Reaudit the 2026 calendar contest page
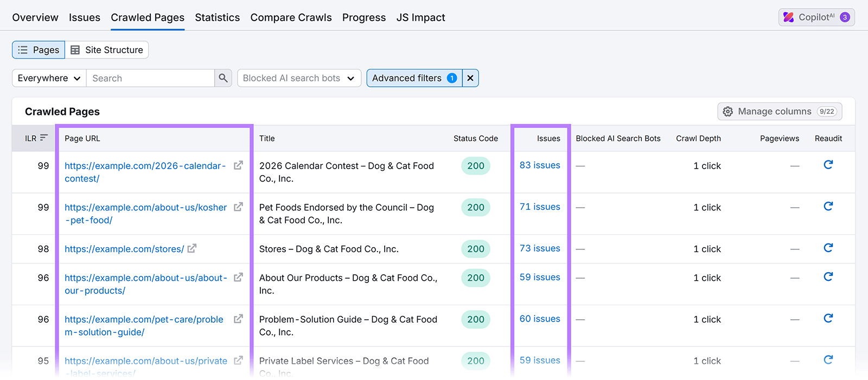 coord(828,165)
